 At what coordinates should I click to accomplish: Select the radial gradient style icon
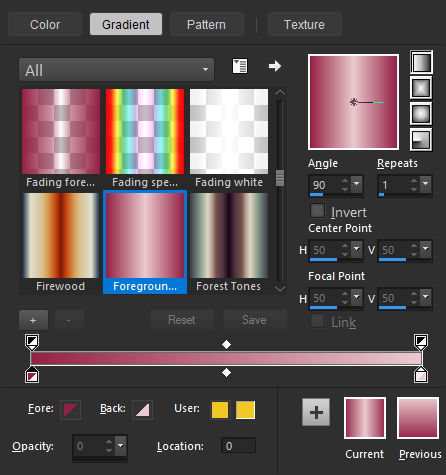[421, 139]
